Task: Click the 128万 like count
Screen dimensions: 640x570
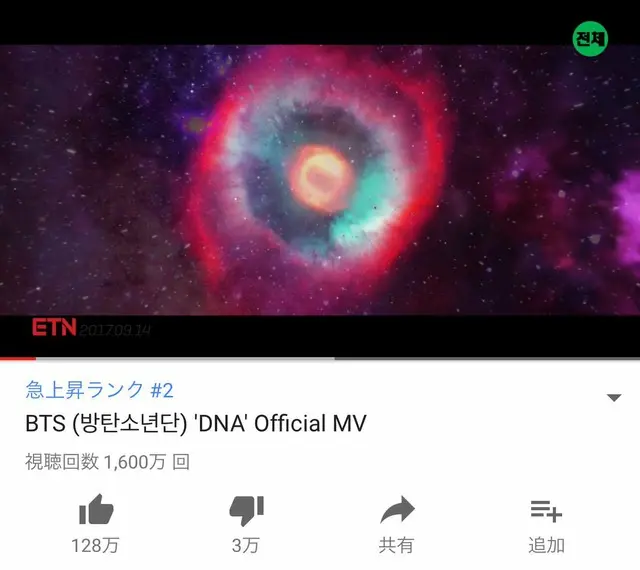Action: pyautogui.click(x=96, y=546)
